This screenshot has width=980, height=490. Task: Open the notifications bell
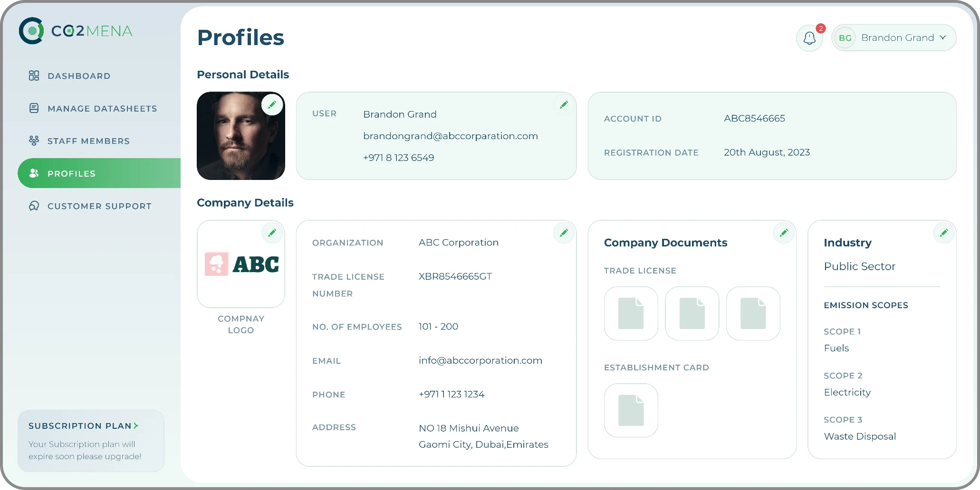coord(809,38)
